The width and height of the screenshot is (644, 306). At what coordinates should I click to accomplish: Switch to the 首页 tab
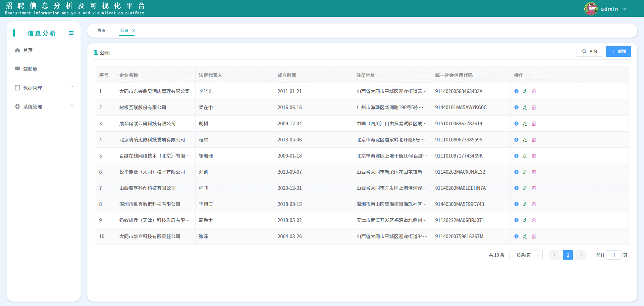(x=101, y=31)
